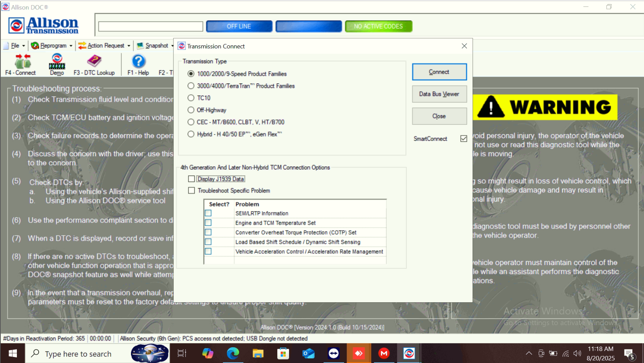
Task: Expand the Reprogram dropdown arrow
Action: click(x=71, y=46)
